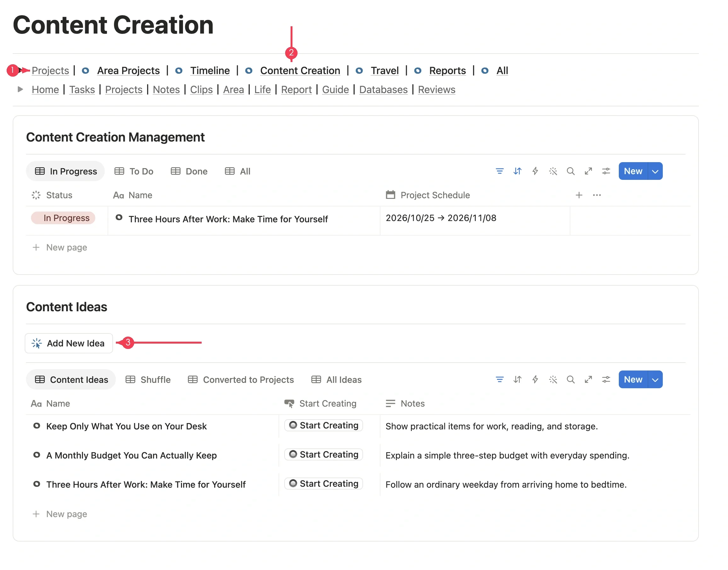Open the Databases navigation link
The height and width of the screenshot is (570, 728).
[383, 89]
